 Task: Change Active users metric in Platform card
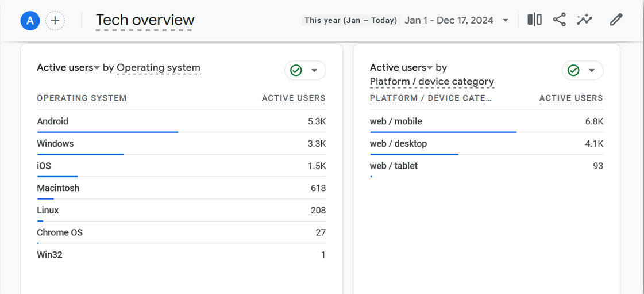[x=401, y=67]
